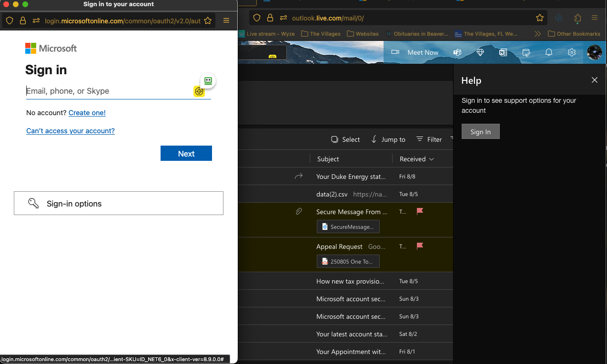
Task: Open Jump to control in message list
Action: coord(388,139)
